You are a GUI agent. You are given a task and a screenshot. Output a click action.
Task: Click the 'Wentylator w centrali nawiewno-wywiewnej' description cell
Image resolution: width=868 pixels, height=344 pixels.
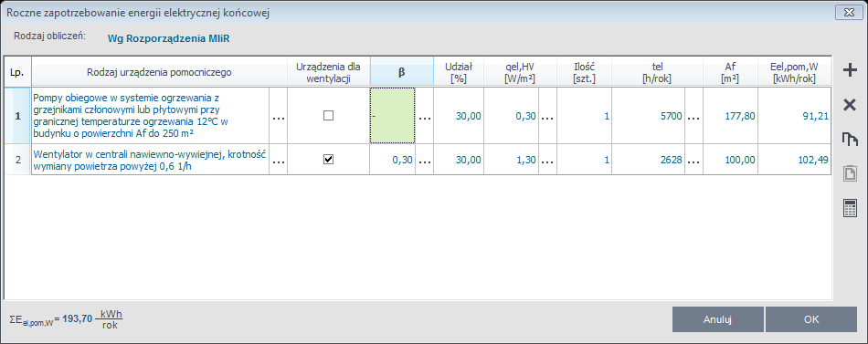point(150,160)
